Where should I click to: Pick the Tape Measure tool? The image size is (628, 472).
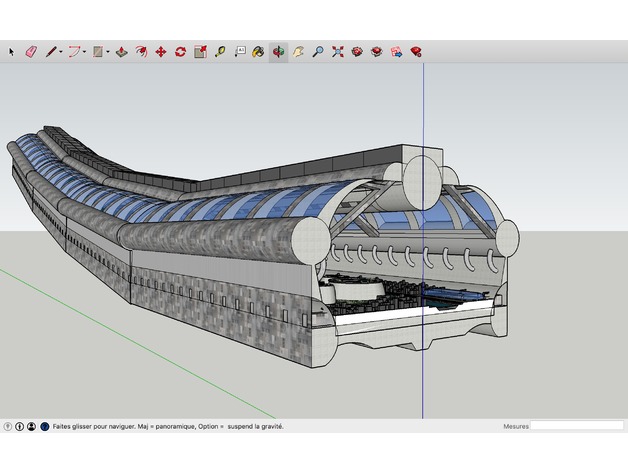click(x=220, y=51)
